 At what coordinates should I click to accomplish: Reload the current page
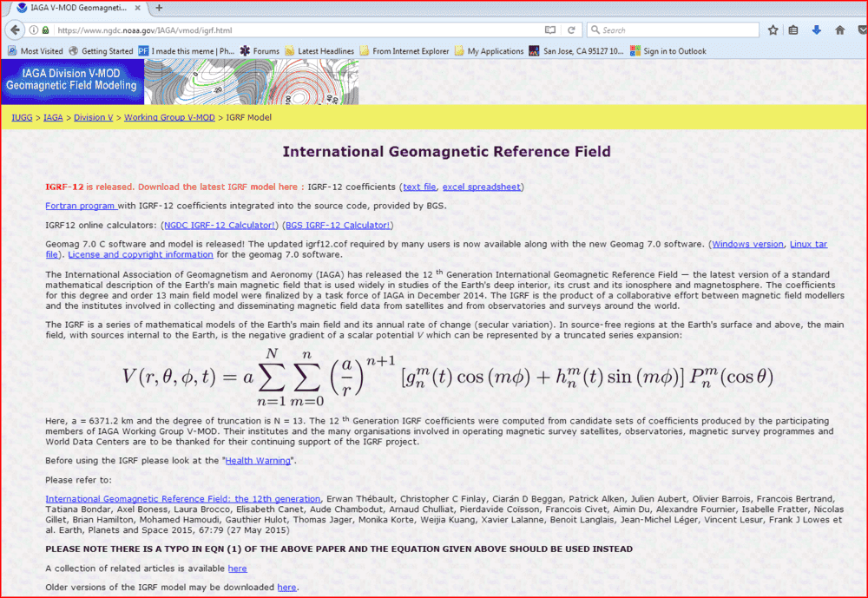click(x=571, y=30)
